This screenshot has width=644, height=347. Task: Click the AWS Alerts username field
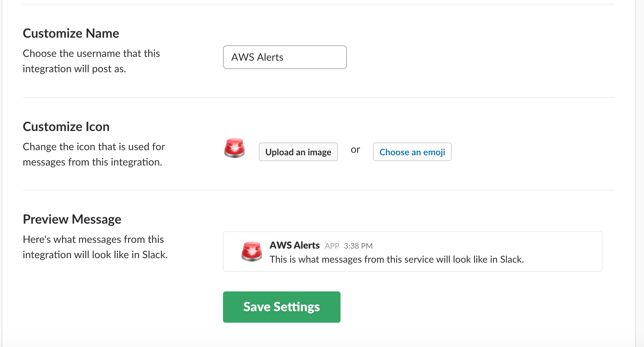click(285, 57)
